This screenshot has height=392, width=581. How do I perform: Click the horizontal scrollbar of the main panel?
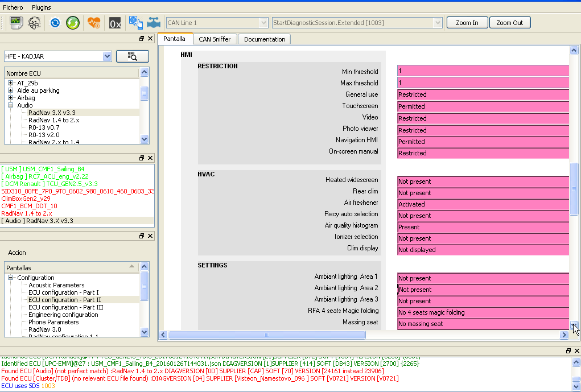pyautogui.click(x=267, y=335)
